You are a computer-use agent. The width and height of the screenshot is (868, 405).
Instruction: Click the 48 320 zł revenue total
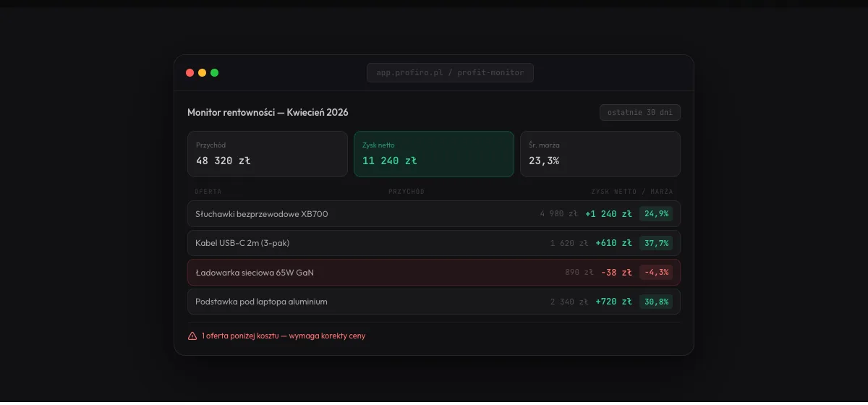pos(224,161)
